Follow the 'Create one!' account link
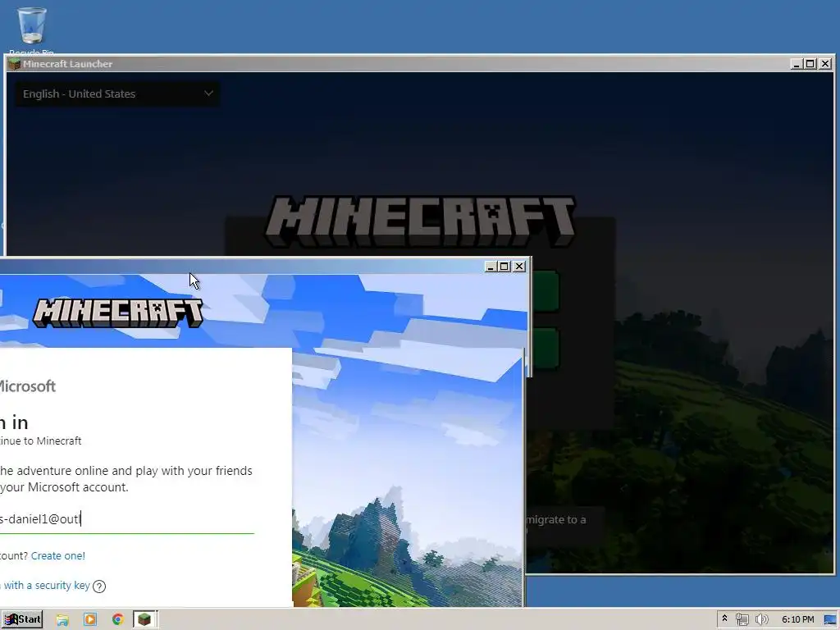Viewport: 840px width, 630px height. pos(58,555)
